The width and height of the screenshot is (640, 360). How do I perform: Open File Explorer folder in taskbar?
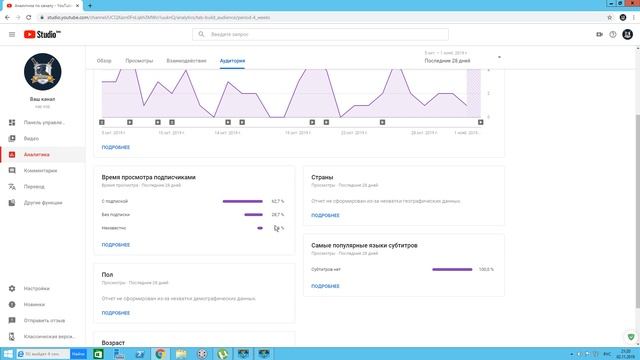click(x=181, y=354)
